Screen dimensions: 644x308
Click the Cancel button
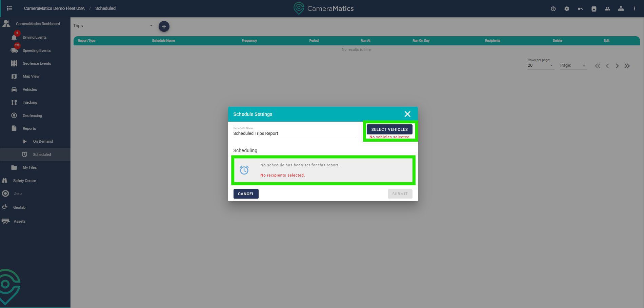246,194
